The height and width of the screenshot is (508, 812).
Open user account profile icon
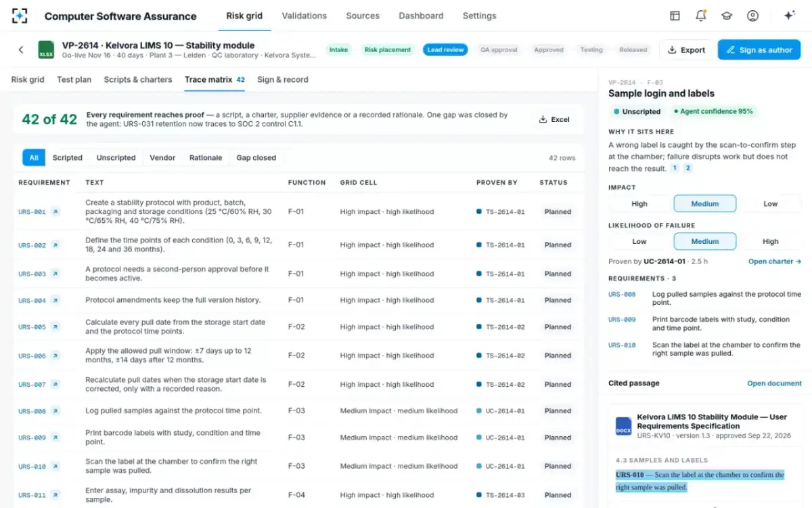click(752, 16)
